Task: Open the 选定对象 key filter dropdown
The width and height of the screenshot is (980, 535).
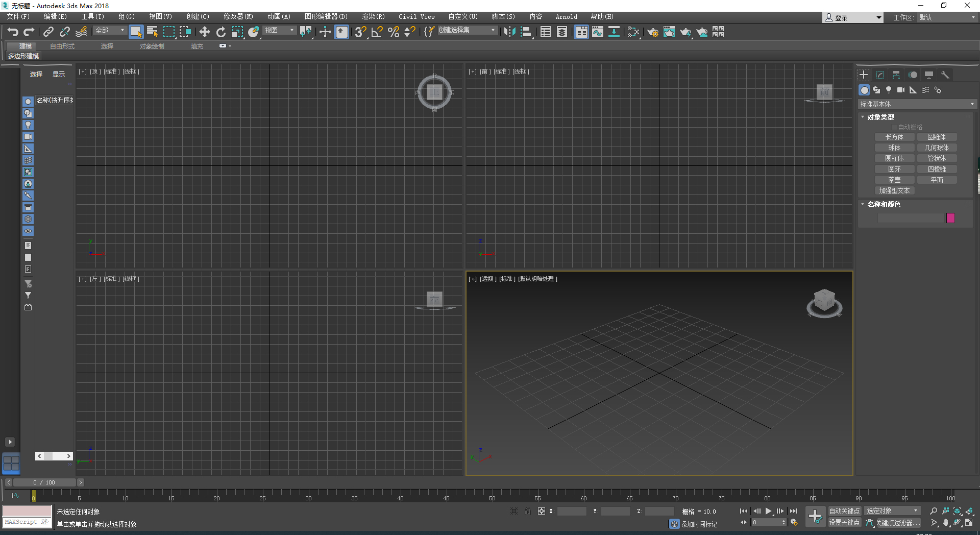Action: tap(892, 511)
